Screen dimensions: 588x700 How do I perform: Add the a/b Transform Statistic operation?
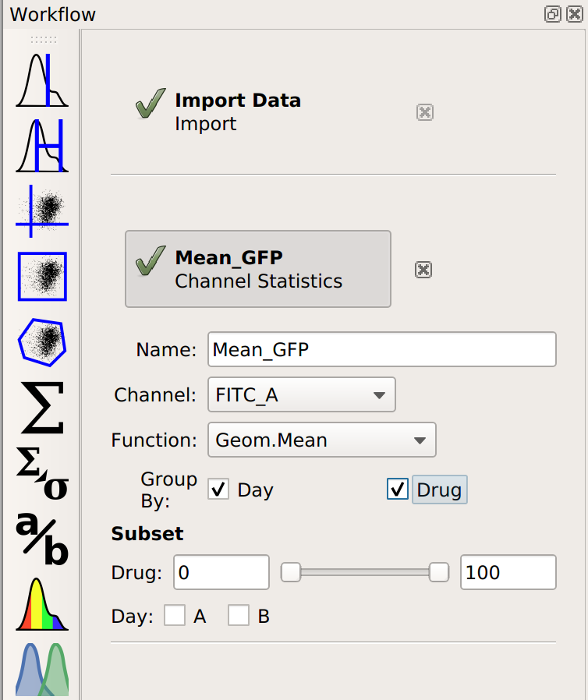point(42,539)
